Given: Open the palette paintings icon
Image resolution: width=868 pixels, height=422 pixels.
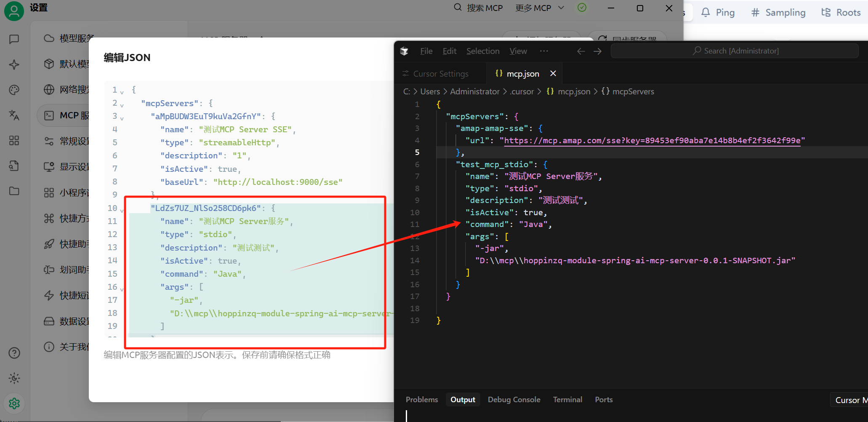Looking at the screenshot, I should (x=14, y=90).
